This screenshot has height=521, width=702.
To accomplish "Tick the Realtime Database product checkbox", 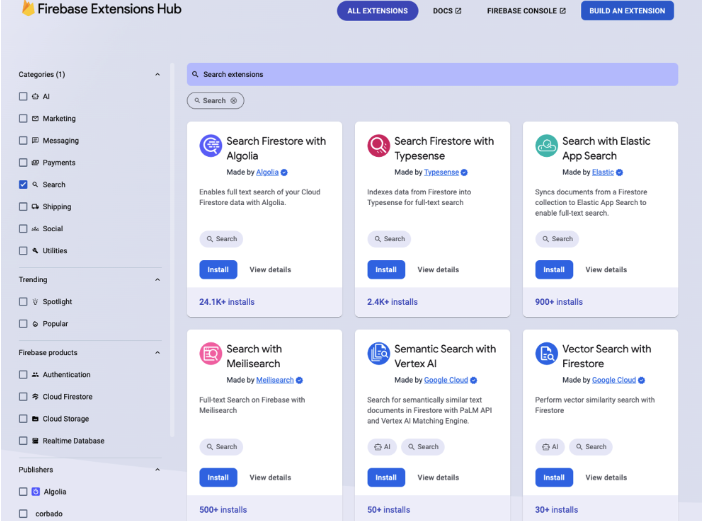I will pyautogui.click(x=23, y=441).
